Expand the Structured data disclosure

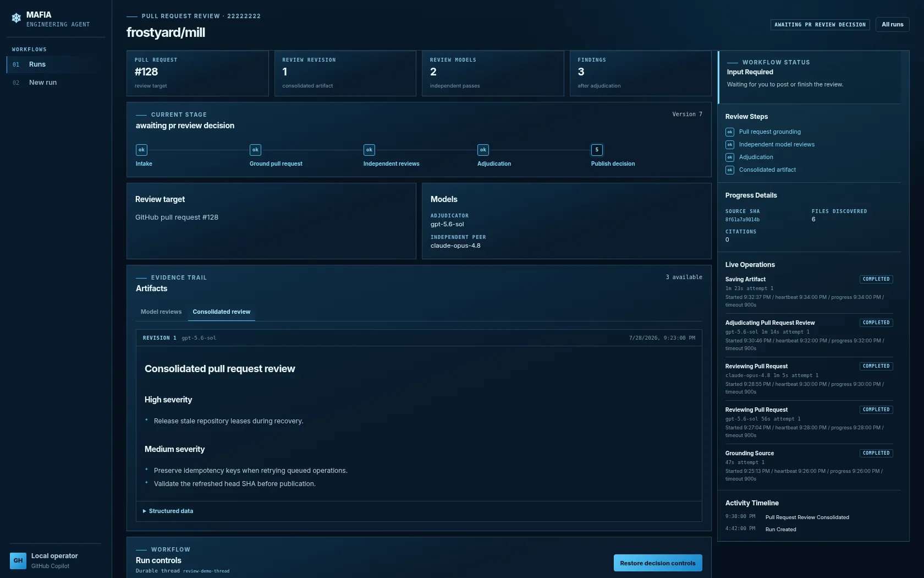168,511
